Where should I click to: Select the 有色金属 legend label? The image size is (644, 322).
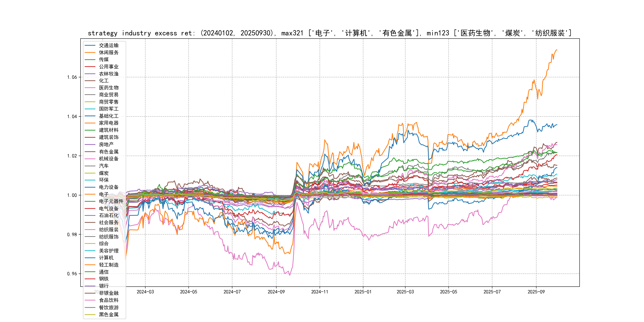109,152
